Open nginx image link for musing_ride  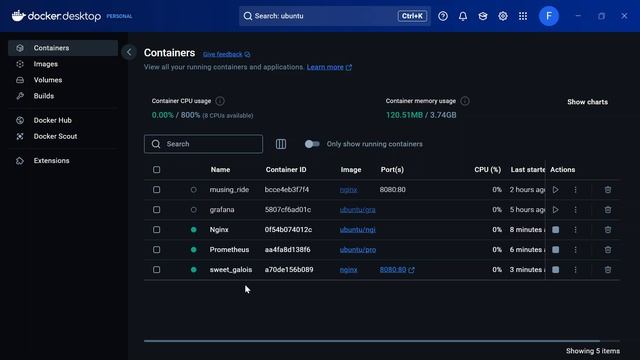pos(349,190)
